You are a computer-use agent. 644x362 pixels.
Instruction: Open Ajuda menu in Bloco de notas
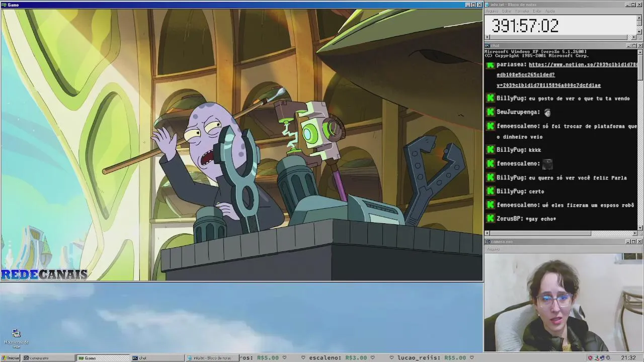click(550, 11)
